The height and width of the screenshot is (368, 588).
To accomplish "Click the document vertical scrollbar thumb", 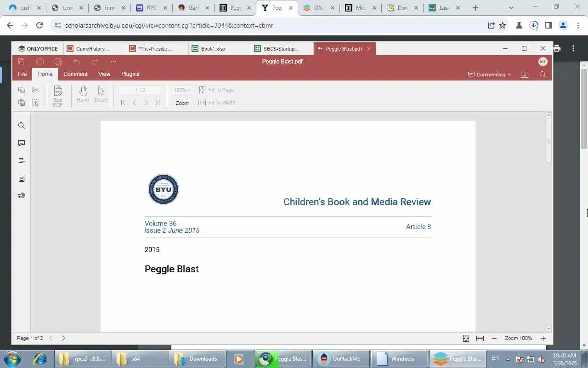I will click(x=548, y=140).
